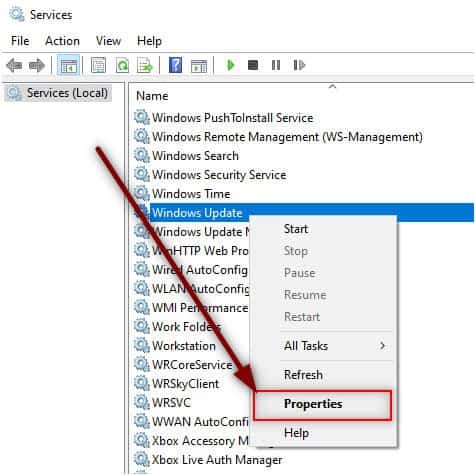Screen dimensions: 475x475
Task: Select the WMI Performance service row
Action: (x=200, y=308)
